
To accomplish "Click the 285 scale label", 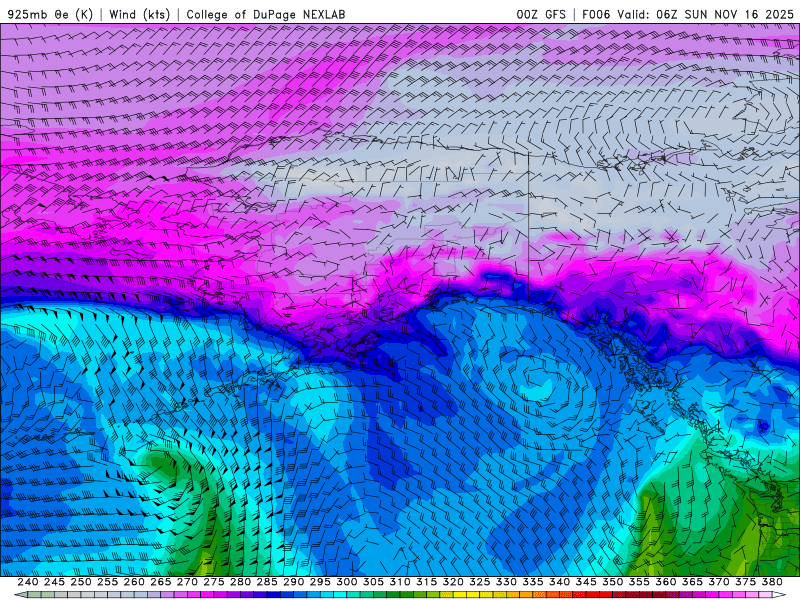I will (267, 582).
